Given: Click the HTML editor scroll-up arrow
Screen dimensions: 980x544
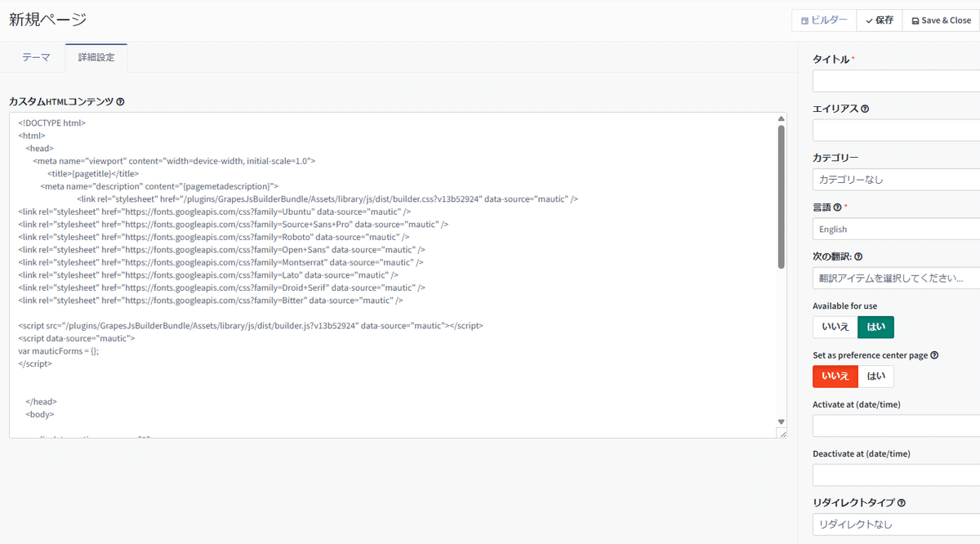Looking at the screenshot, I should [781, 118].
